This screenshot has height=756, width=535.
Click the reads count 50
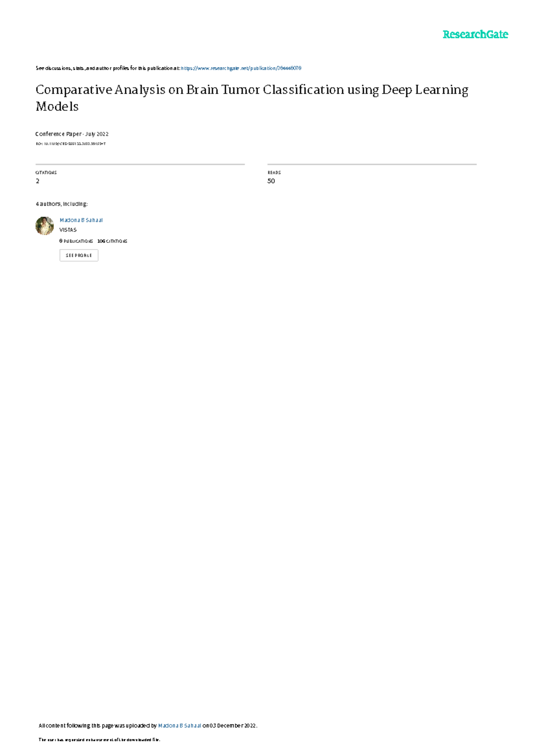tap(271, 181)
